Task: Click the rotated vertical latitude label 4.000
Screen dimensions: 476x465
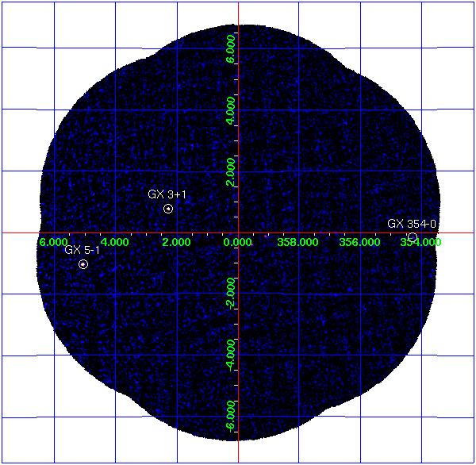Action: tap(231, 110)
